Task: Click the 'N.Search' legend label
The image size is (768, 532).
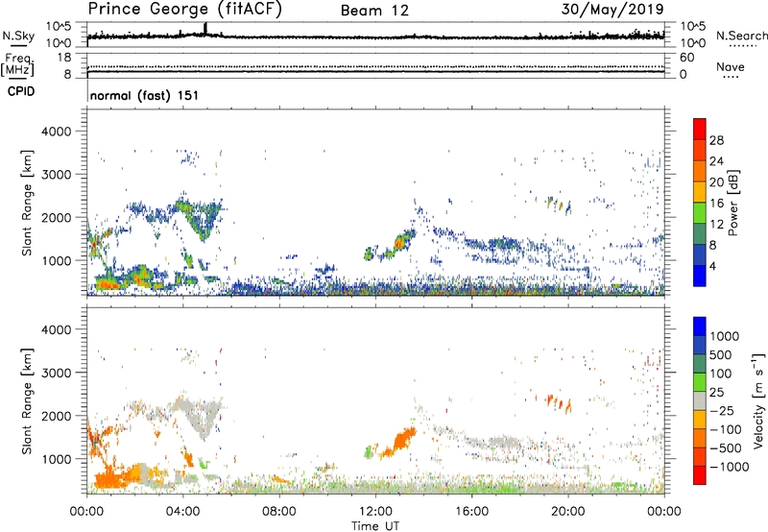Action: click(x=741, y=36)
